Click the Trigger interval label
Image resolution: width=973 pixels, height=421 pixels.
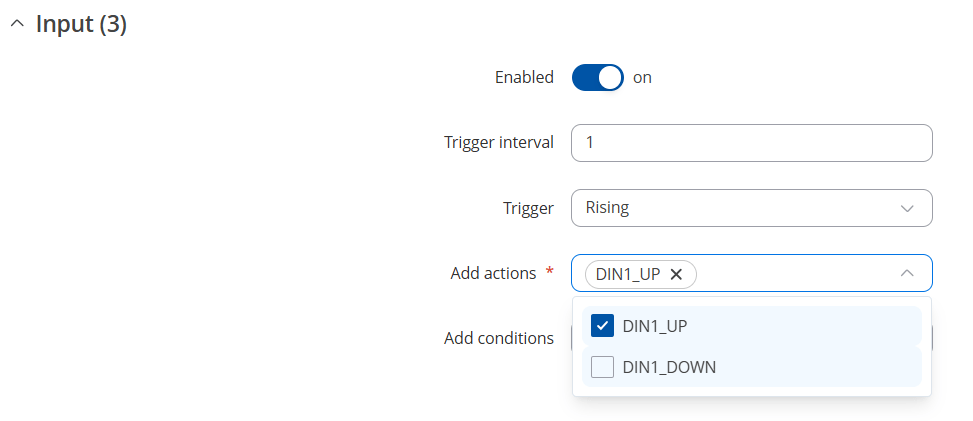499,143
